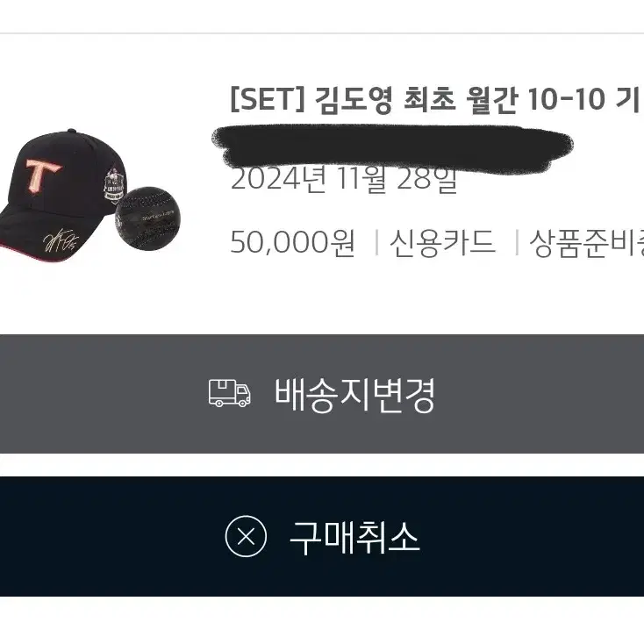Click the T logo on the cap
This screenshot has width=644, height=644.
(43, 175)
